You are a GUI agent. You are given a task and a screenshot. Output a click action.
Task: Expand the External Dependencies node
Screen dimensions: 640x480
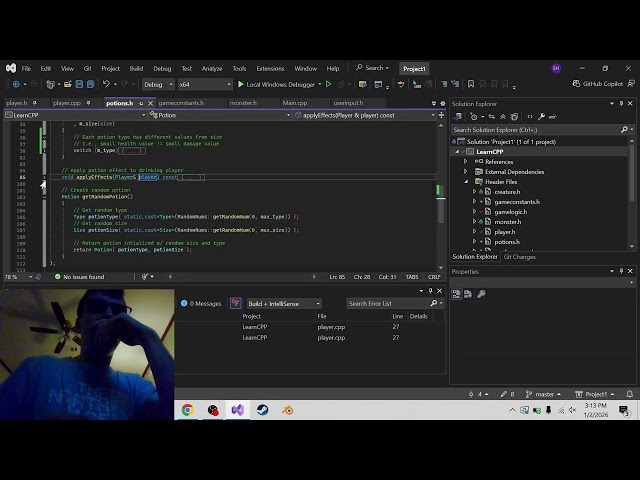465,172
